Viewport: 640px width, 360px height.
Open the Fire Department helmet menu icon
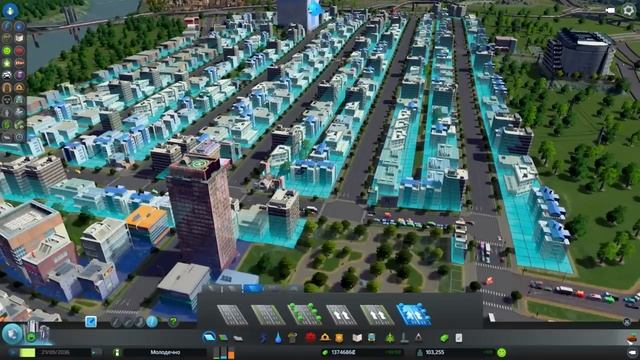pyautogui.click(x=325, y=338)
